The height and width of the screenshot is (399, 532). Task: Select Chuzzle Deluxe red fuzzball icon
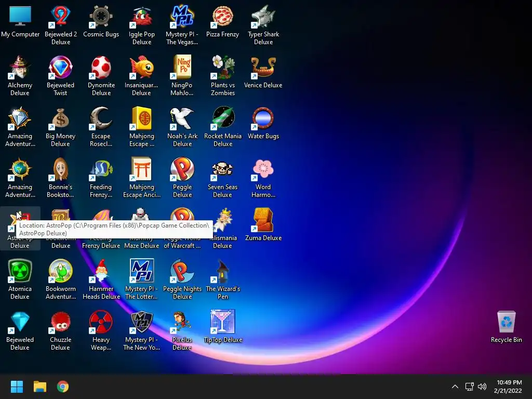coord(60,322)
